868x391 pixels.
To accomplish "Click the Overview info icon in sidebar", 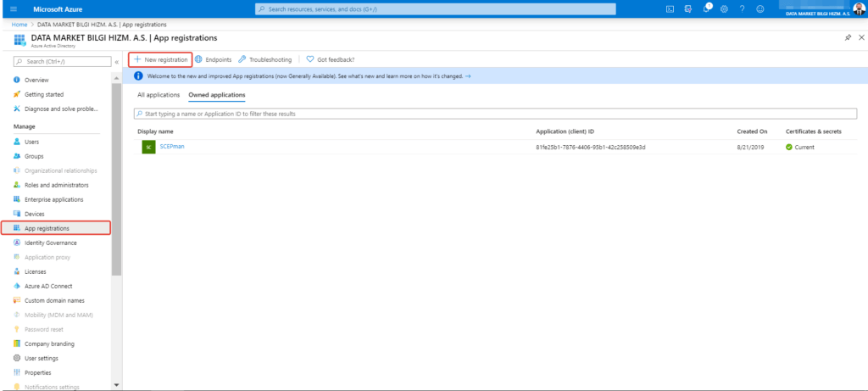I will pyautogui.click(x=17, y=81).
